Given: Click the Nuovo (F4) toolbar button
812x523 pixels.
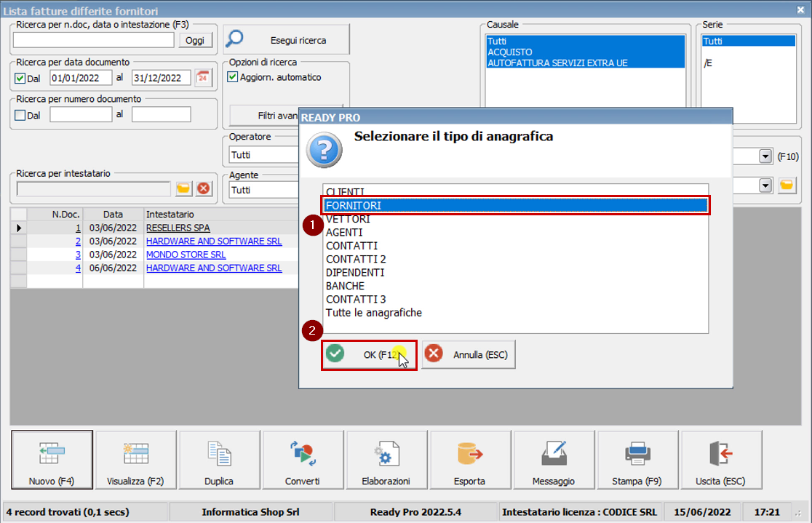Looking at the screenshot, I should pos(52,460).
